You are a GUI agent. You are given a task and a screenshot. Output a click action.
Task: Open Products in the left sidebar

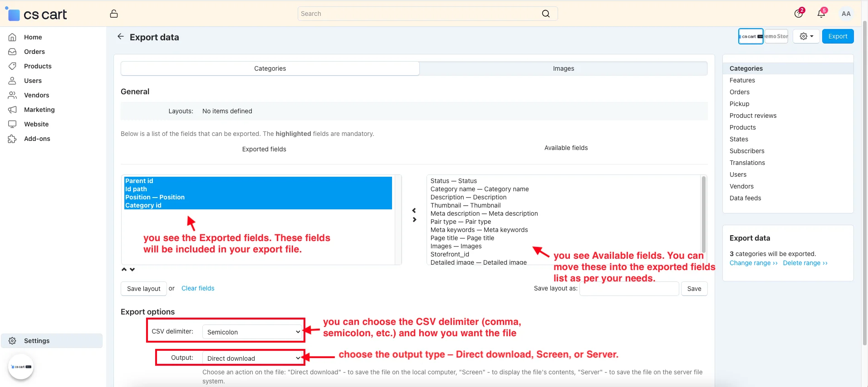38,66
